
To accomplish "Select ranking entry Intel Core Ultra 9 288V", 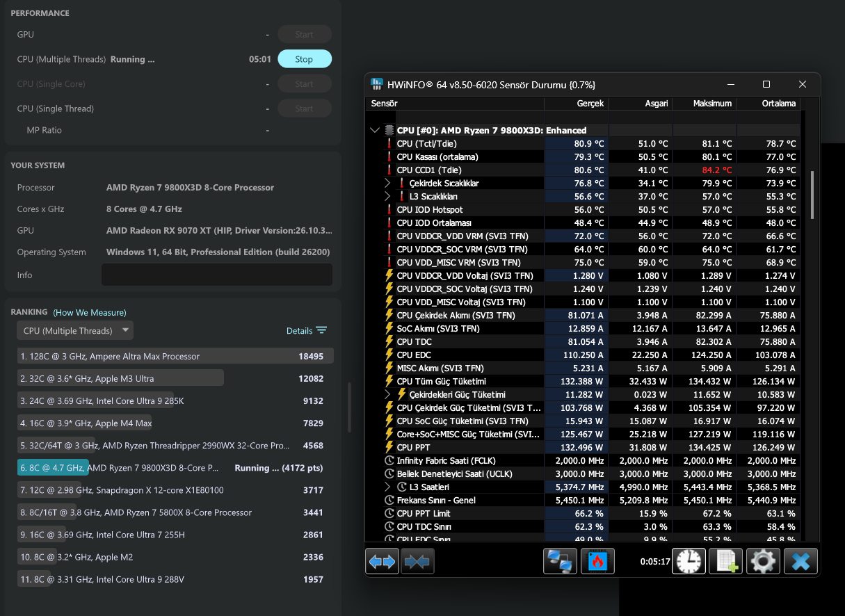I will click(175, 579).
